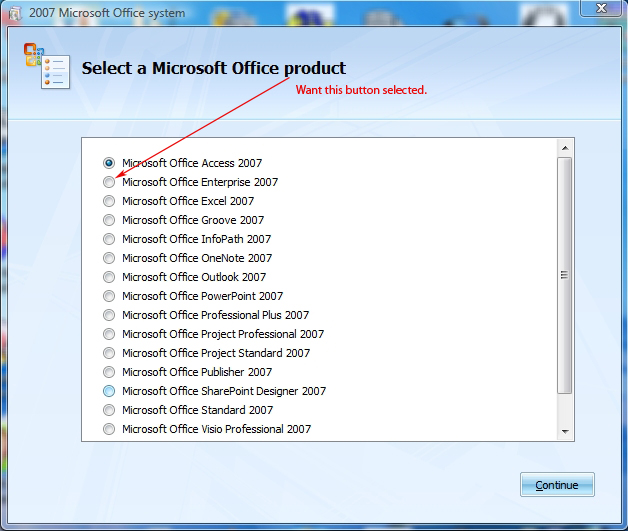Click the product list scroll up arrow

pyautogui.click(x=565, y=148)
